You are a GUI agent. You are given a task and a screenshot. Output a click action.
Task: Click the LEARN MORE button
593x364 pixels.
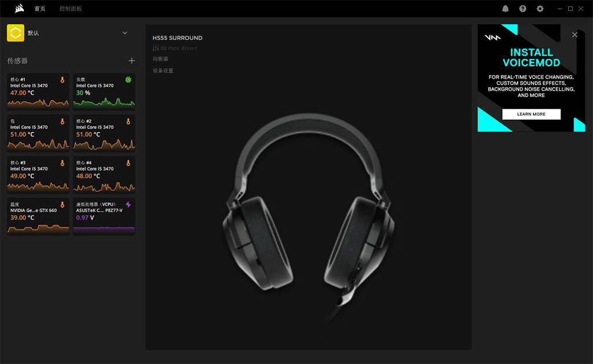click(532, 114)
